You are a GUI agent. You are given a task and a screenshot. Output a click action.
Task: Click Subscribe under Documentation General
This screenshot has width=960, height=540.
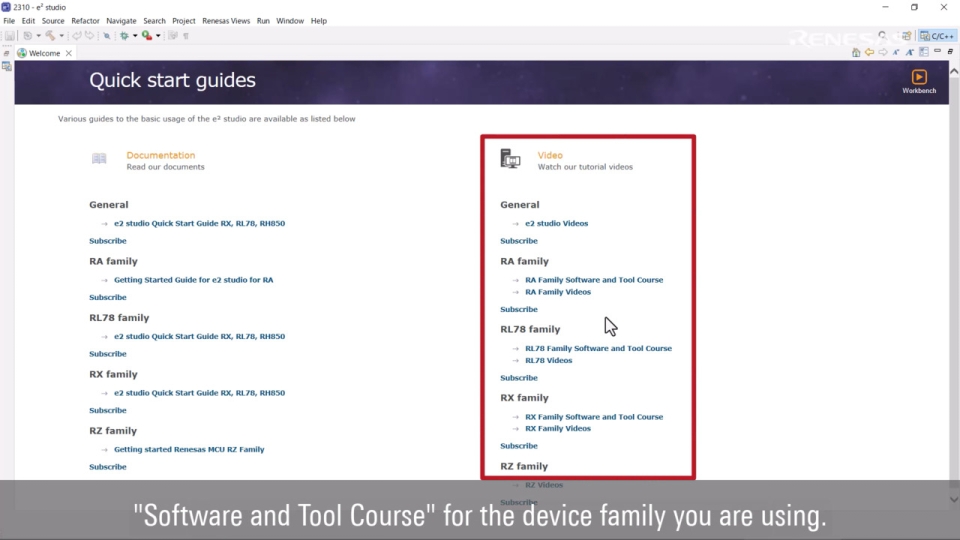pyautogui.click(x=108, y=241)
